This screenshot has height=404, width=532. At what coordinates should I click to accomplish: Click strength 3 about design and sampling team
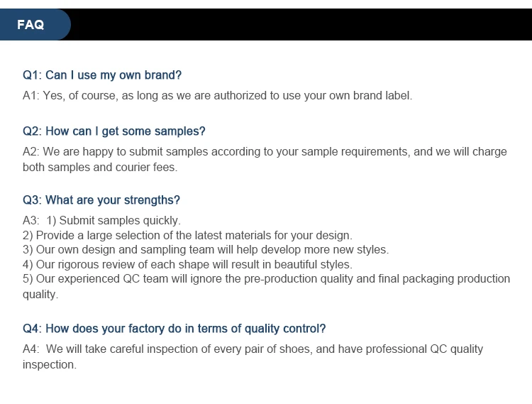(206, 250)
